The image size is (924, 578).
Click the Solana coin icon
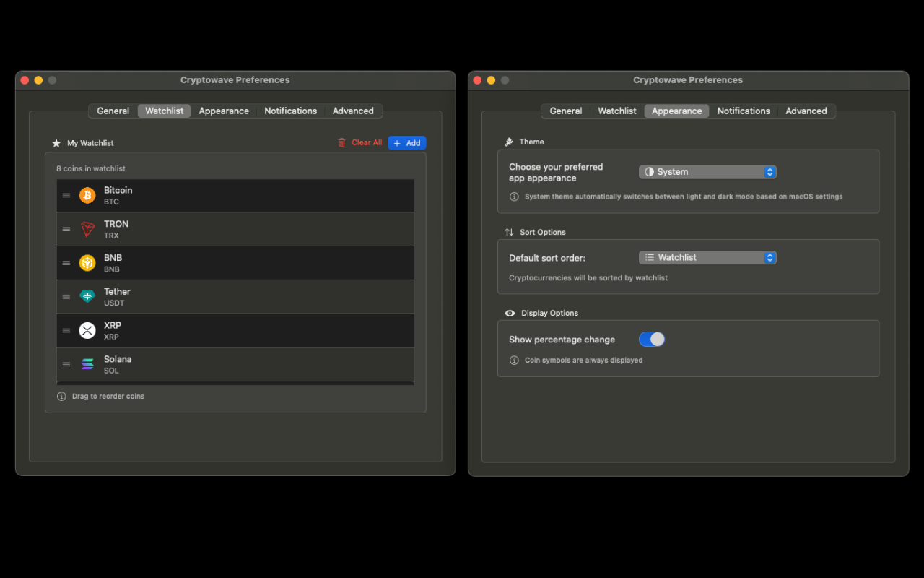pyautogui.click(x=87, y=364)
